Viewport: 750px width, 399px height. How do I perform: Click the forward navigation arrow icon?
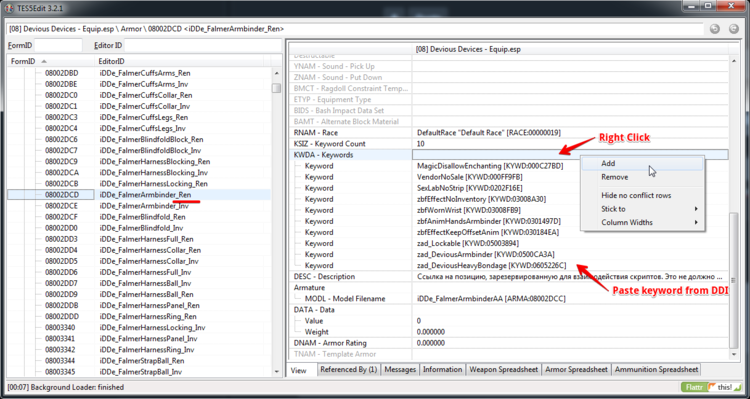734,29
